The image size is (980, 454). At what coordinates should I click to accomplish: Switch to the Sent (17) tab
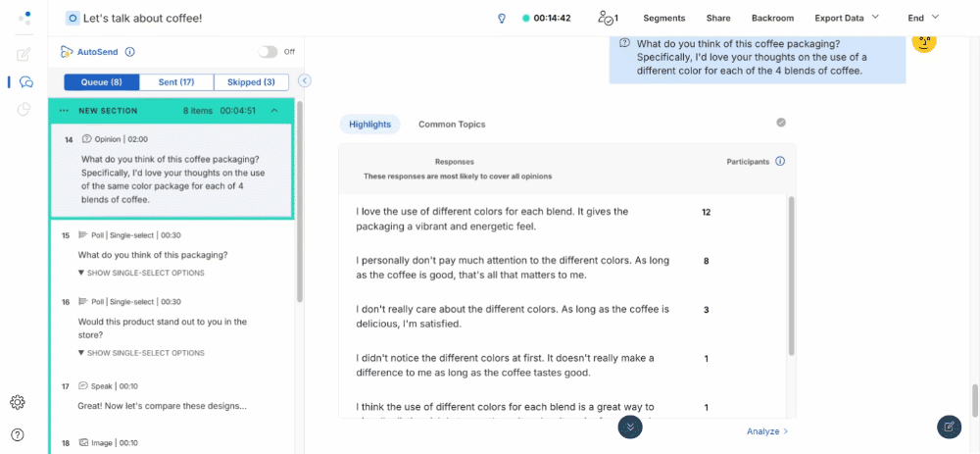click(x=176, y=82)
